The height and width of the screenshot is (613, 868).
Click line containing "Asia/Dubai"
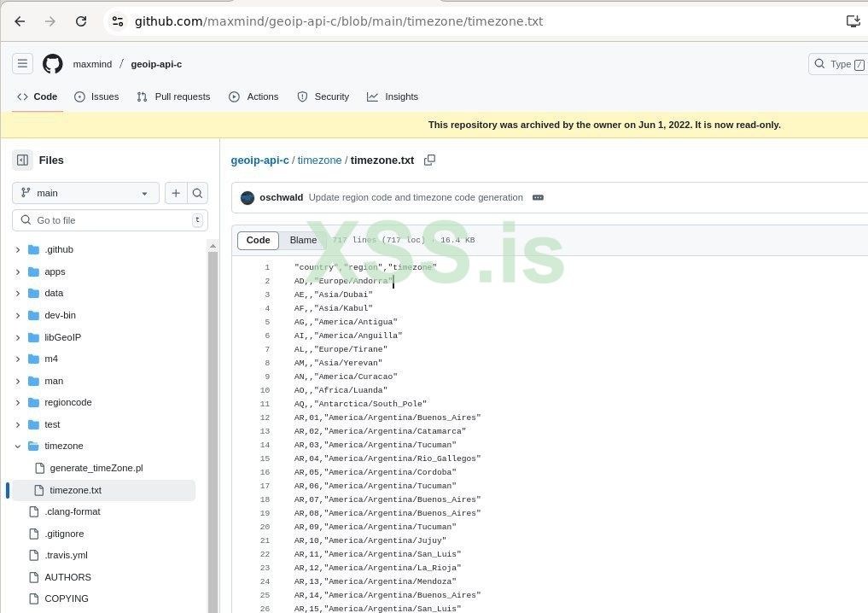click(x=333, y=295)
